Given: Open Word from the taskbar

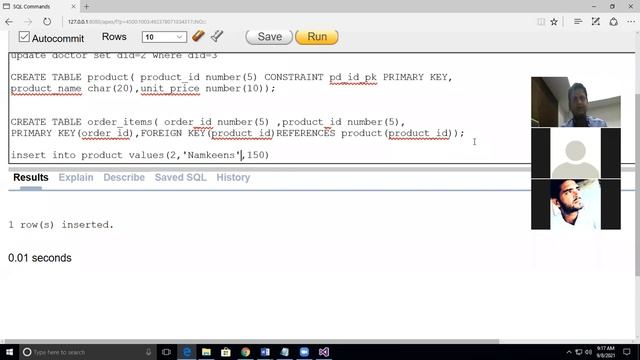Looking at the screenshot, I should tap(265, 352).
